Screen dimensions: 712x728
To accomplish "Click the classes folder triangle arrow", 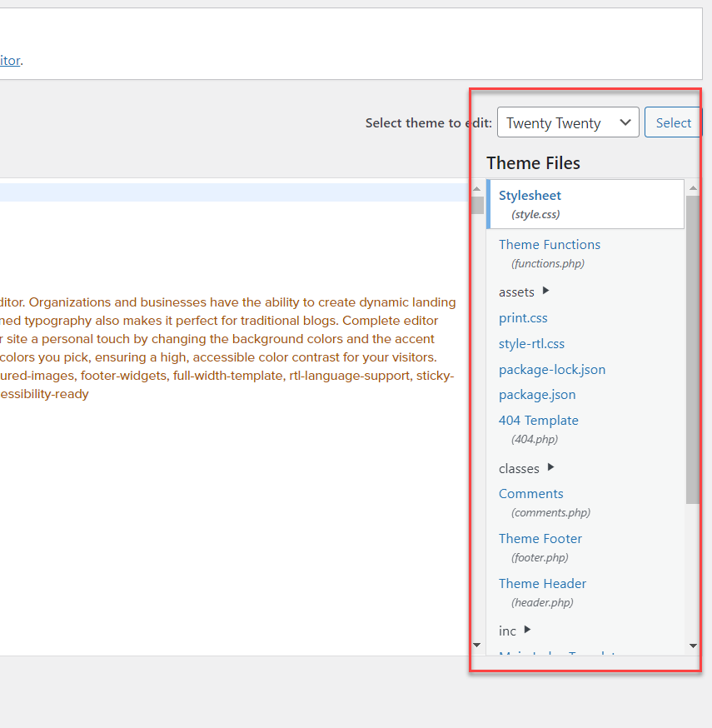I will pyautogui.click(x=550, y=467).
